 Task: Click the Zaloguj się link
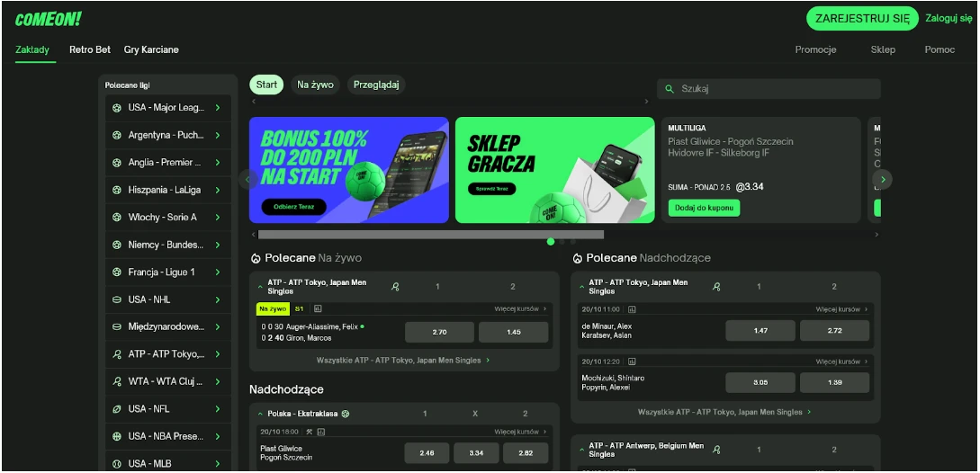949,18
